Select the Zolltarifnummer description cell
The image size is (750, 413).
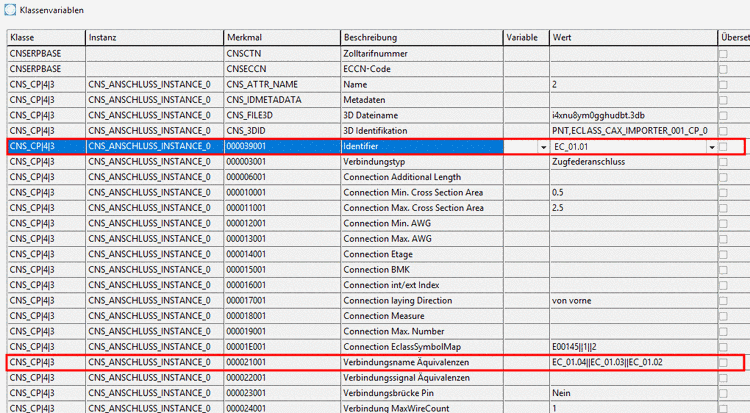(422, 54)
